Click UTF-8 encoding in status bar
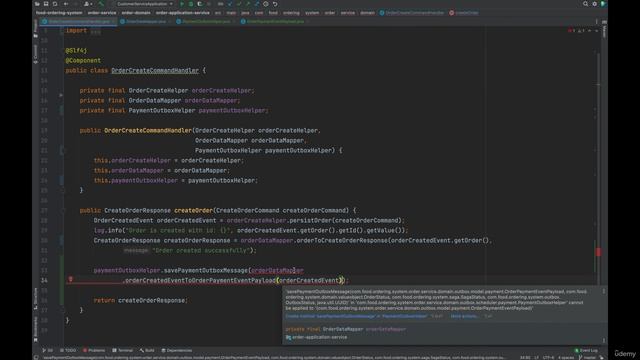 548,358
